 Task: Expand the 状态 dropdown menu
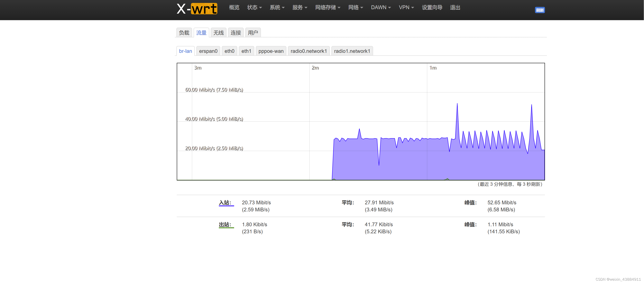pos(254,7)
